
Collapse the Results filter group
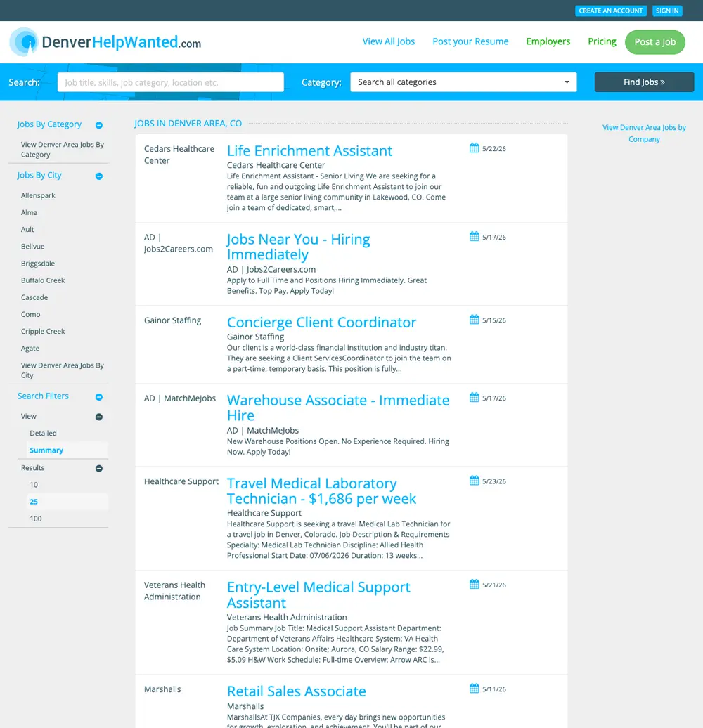pyautogui.click(x=99, y=469)
